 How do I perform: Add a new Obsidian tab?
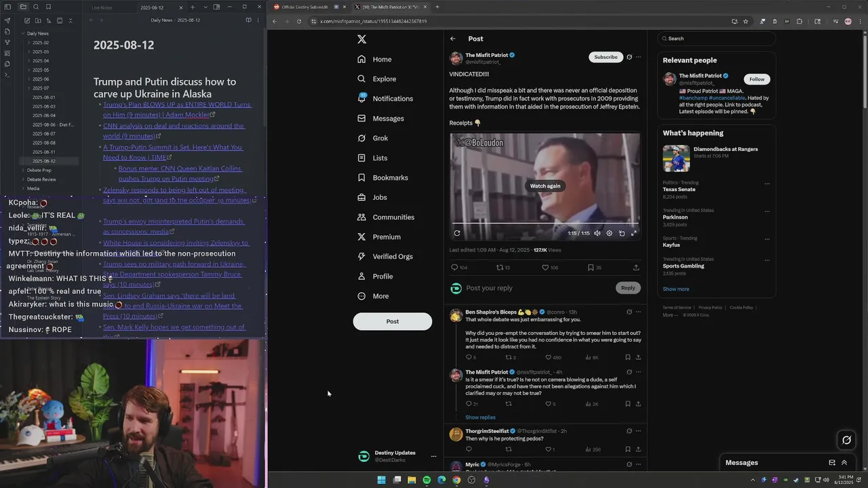pos(193,7)
